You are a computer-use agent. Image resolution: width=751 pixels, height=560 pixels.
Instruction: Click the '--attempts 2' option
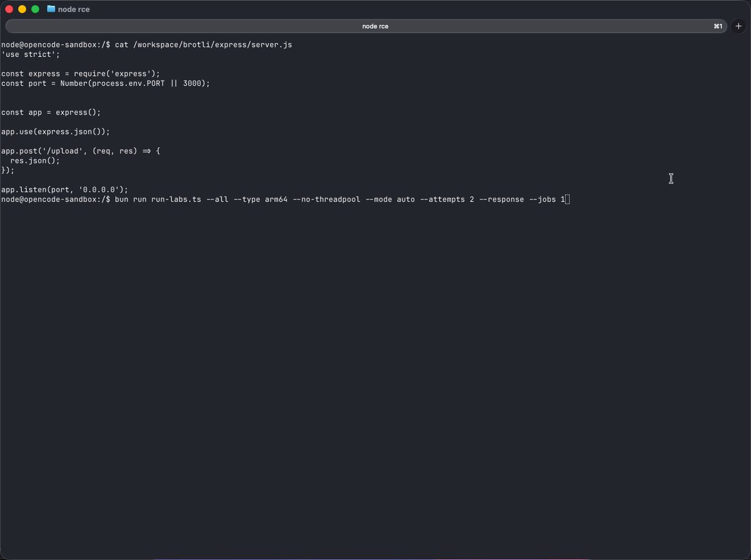[x=447, y=199]
